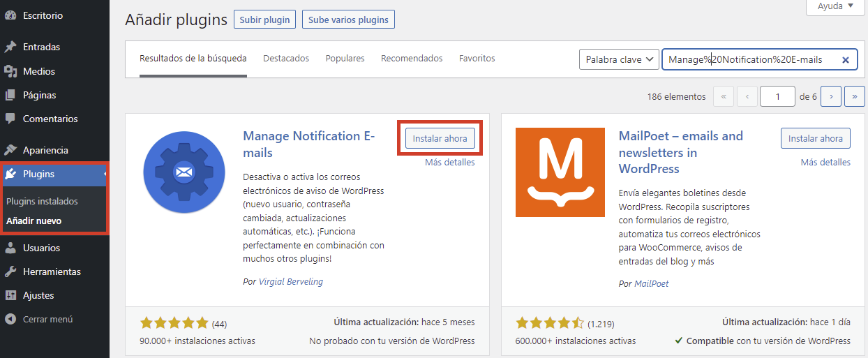Click the Subir plugin button
The image size is (868, 358).
[264, 20]
